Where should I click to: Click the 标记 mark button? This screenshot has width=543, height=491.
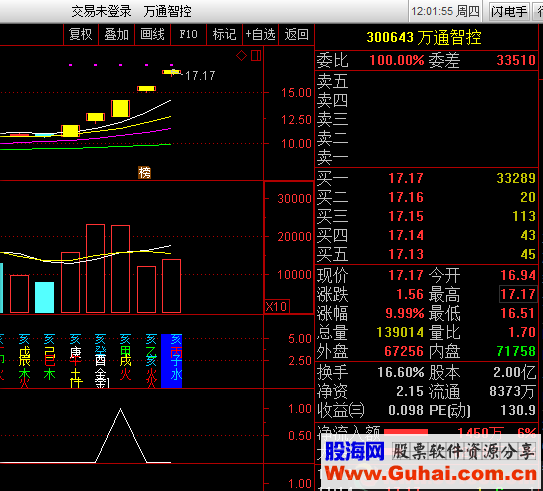(x=224, y=34)
